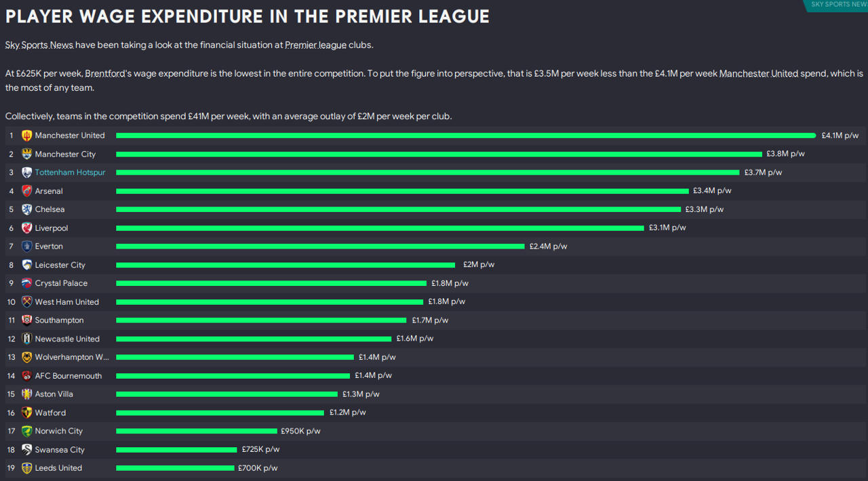Select the Leicester City team name

coord(60,265)
